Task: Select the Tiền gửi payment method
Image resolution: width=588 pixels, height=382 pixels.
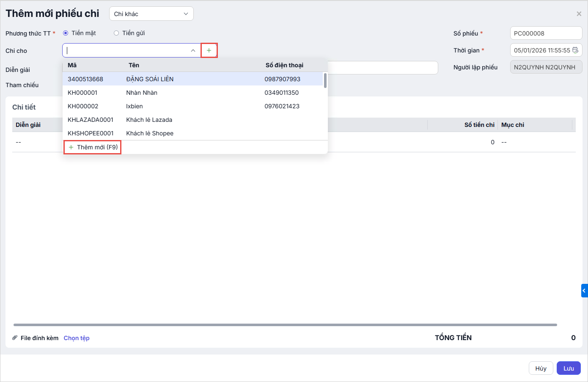Action: click(116, 33)
